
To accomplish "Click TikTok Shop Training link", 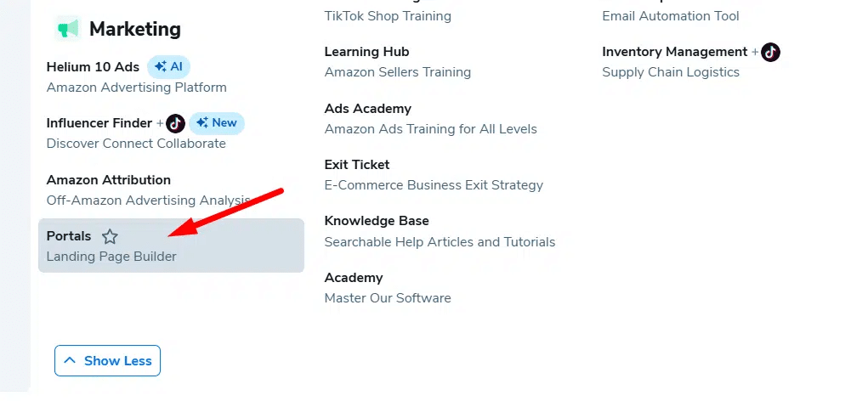I will (388, 16).
